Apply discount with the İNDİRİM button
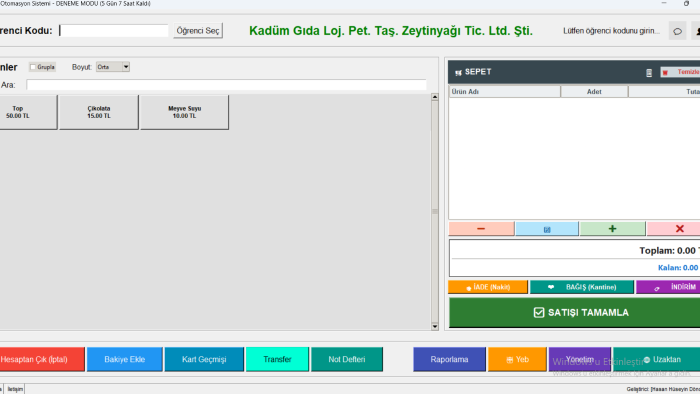700x394 pixels. point(668,287)
